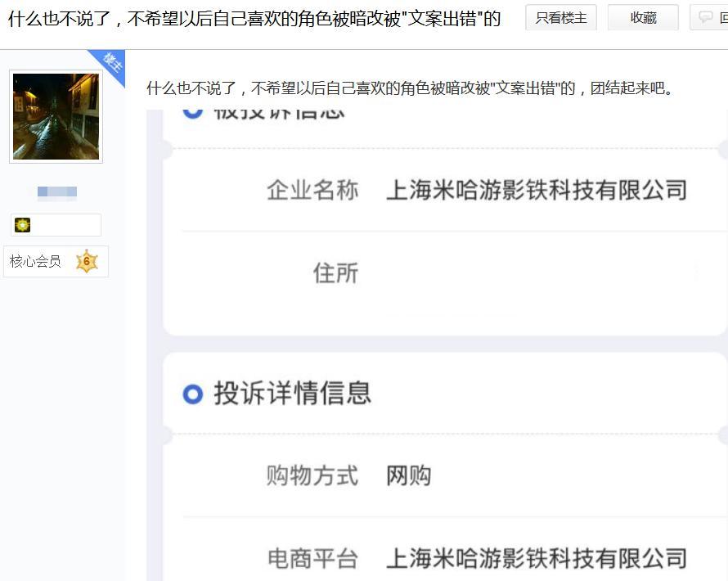This screenshot has width=728, height=581.
Task: Click the level 6 star badge
Action: point(87,262)
